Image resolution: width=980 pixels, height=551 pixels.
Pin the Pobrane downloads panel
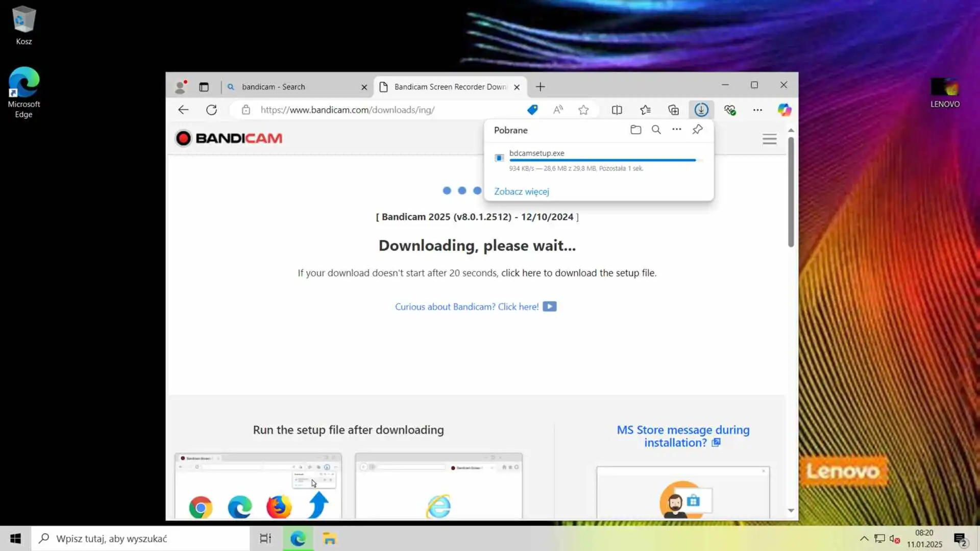pyautogui.click(x=697, y=130)
